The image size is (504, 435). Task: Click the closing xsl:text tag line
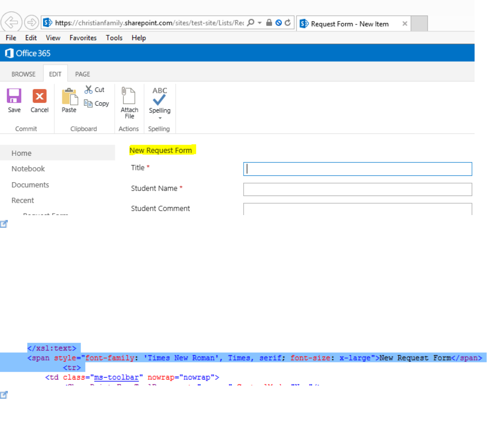52,348
